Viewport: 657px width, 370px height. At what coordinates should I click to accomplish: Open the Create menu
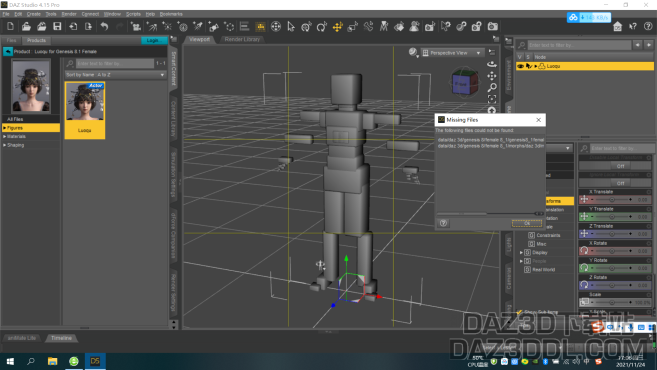coord(34,14)
